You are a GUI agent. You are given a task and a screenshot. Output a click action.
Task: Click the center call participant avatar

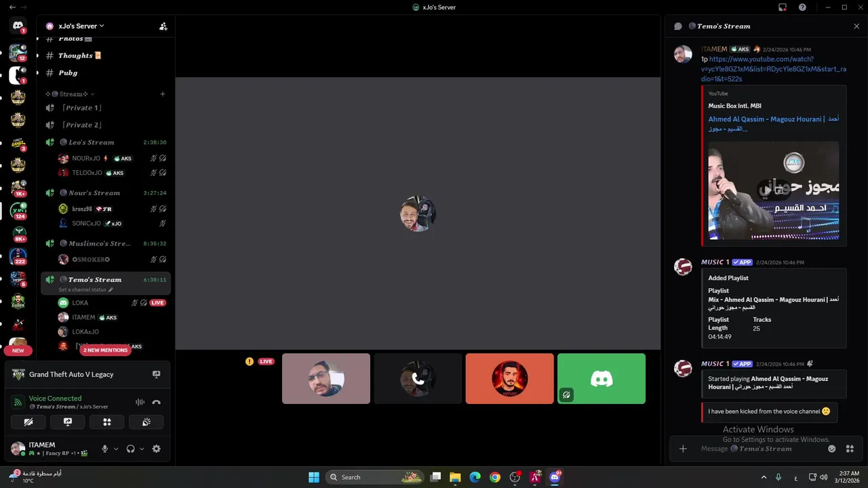(418, 213)
